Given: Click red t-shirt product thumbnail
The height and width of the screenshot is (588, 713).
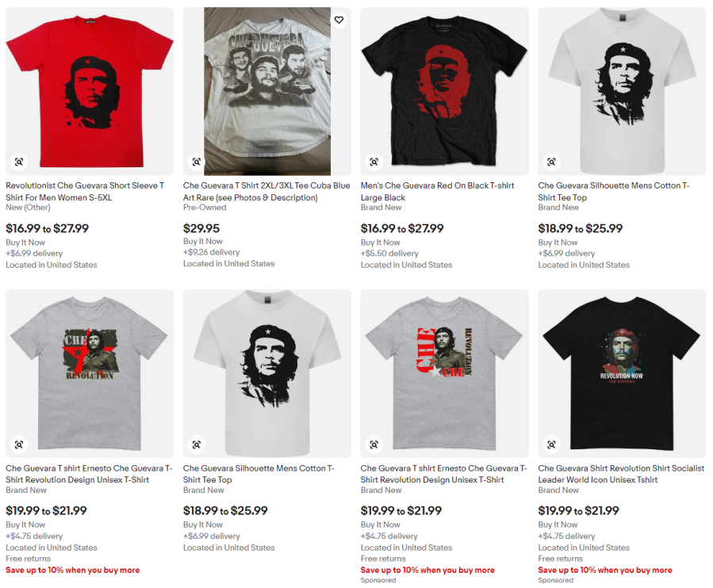Looking at the screenshot, I should tap(90, 91).
